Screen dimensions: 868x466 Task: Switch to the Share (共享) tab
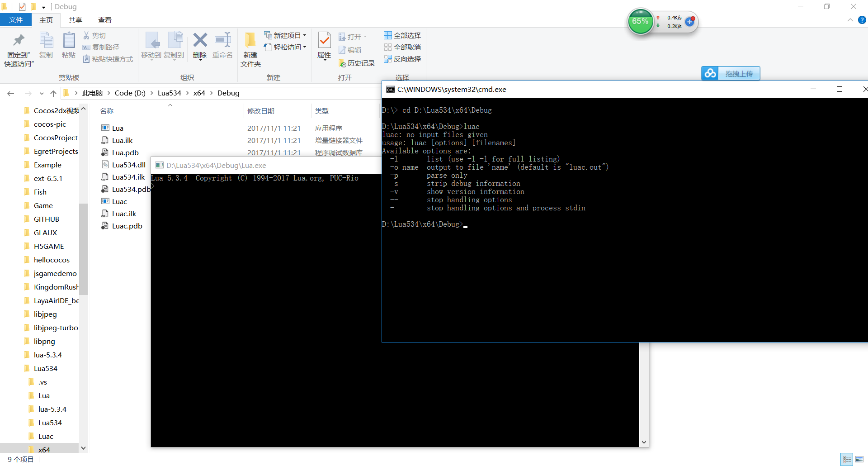pos(75,20)
